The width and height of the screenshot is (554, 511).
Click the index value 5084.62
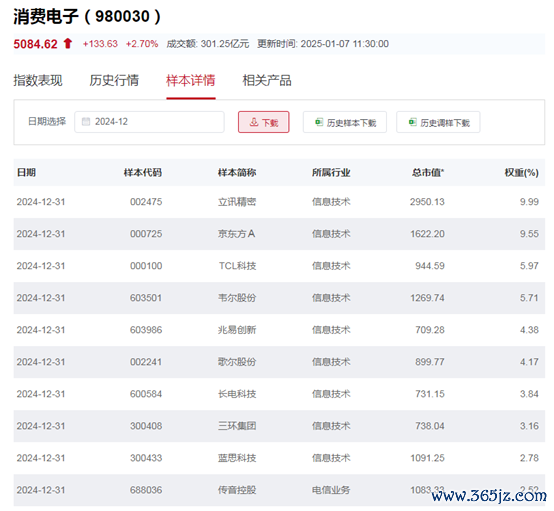35,44
